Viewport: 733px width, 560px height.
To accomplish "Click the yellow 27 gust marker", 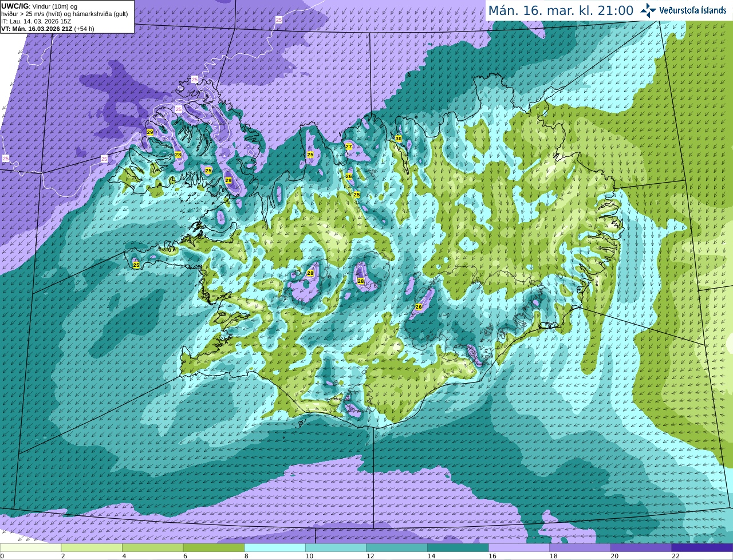I will click(x=348, y=147).
